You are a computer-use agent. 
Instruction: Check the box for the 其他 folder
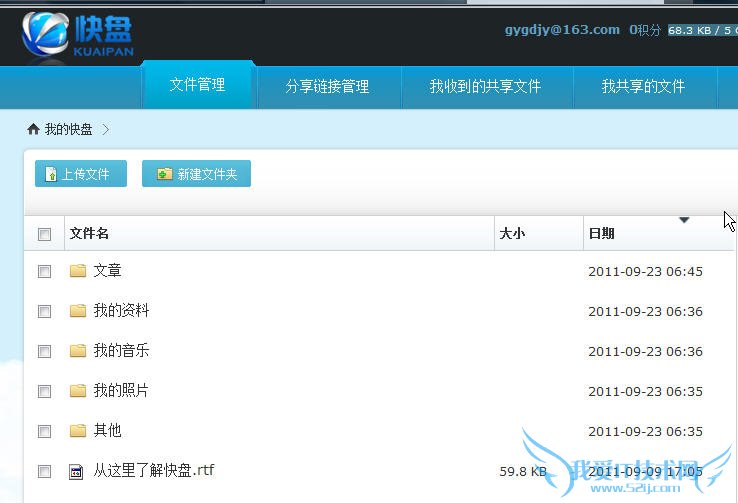[x=44, y=431]
